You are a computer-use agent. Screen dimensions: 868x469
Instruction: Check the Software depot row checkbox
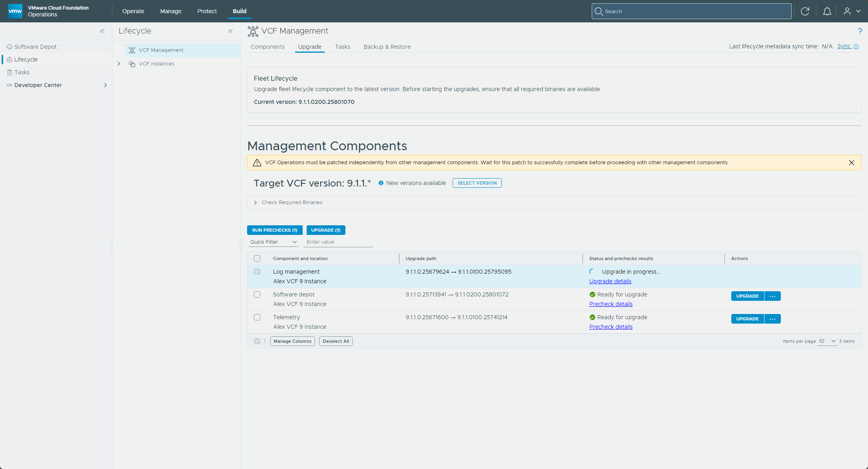click(x=257, y=294)
